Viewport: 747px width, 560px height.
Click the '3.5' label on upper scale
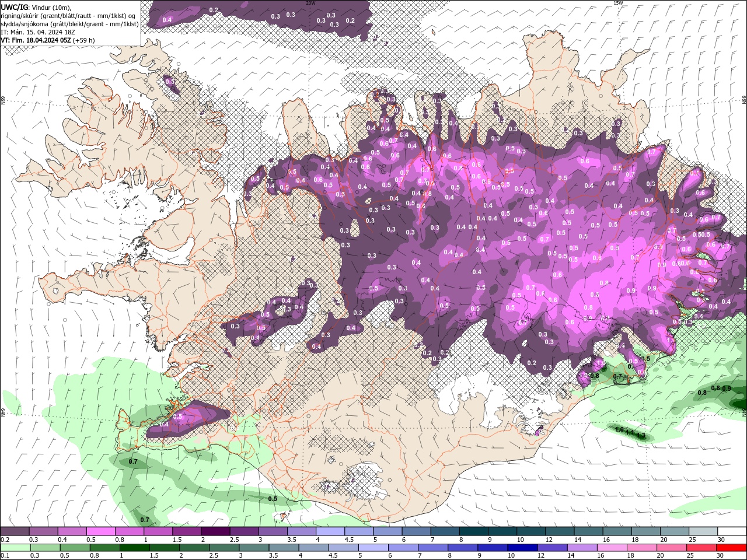click(292, 540)
